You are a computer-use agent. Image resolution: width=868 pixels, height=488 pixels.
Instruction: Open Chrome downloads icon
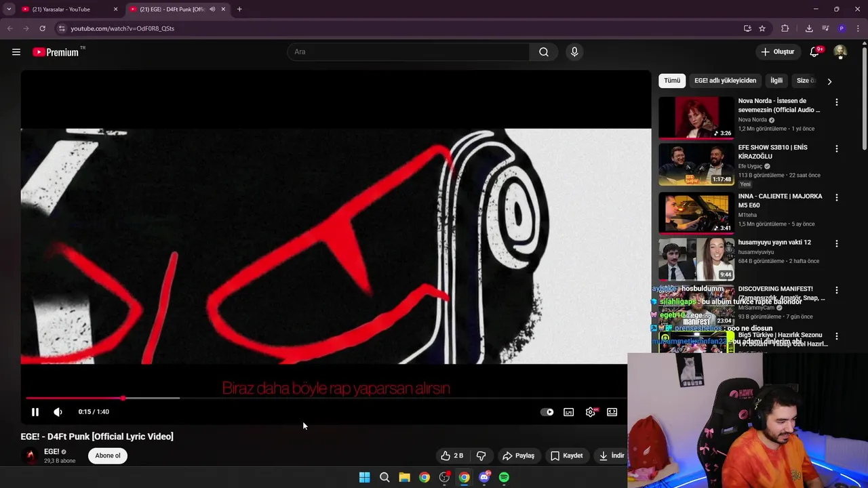click(809, 28)
